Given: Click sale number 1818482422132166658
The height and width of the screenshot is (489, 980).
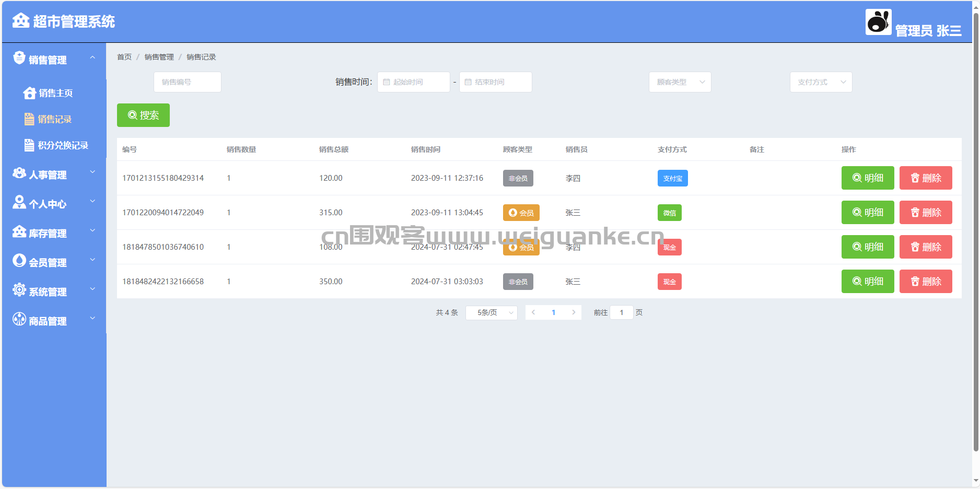Looking at the screenshot, I should [x=163, y=282].
